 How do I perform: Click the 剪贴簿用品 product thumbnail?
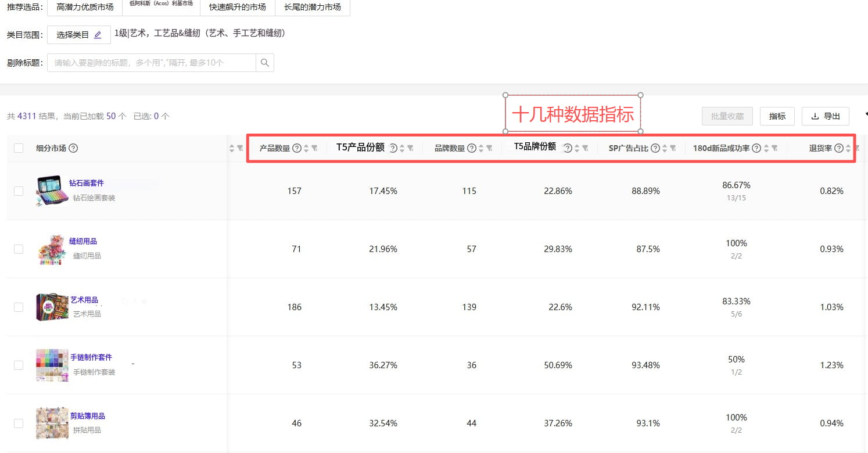click(x=52, y=423)
